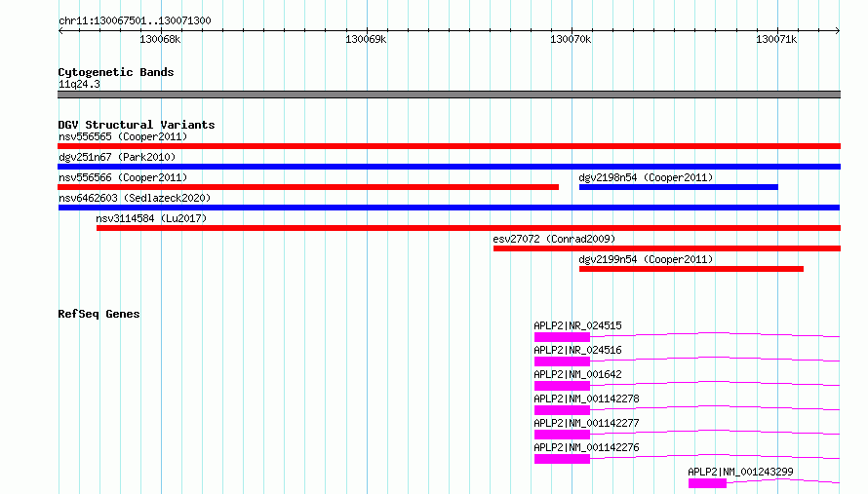Screen dimensions: 868x494
Task: Open the APLP2|NM_001142278 transcript label
Action: (x=586, y=399)
